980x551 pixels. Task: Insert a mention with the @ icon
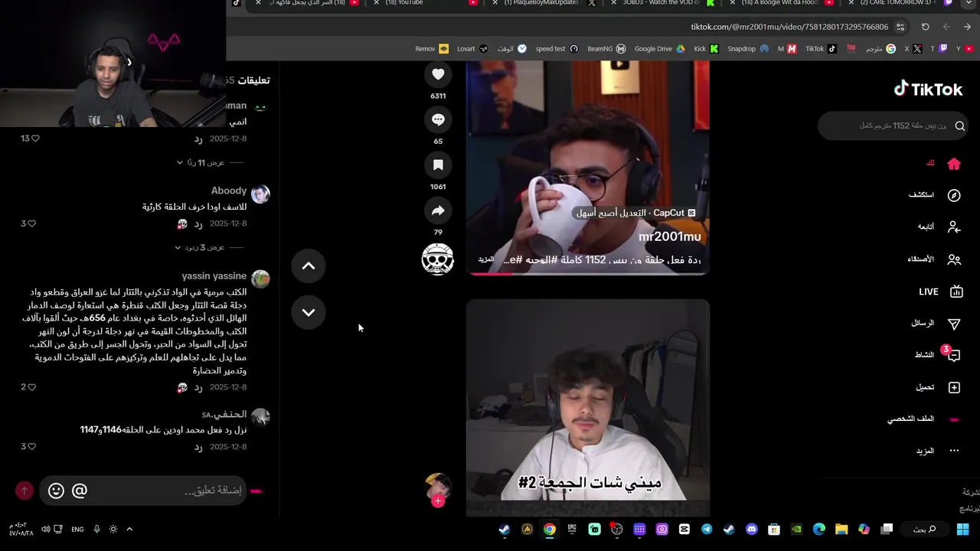(x=80, y=491)
